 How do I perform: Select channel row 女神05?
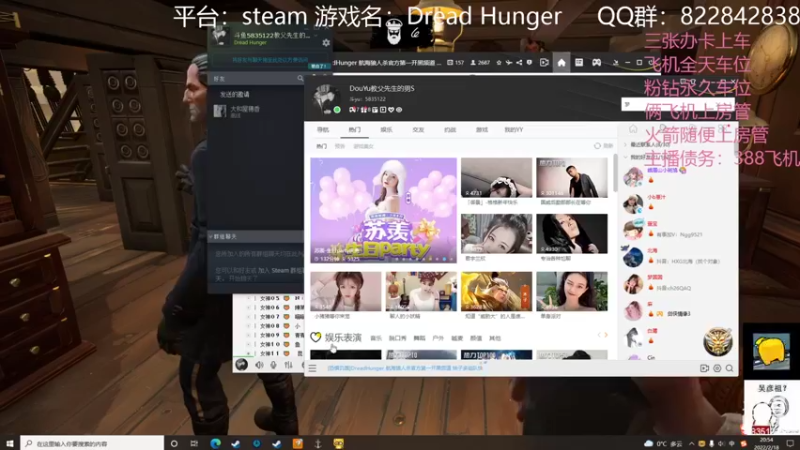pyautogui.click(x=270, y=298)
